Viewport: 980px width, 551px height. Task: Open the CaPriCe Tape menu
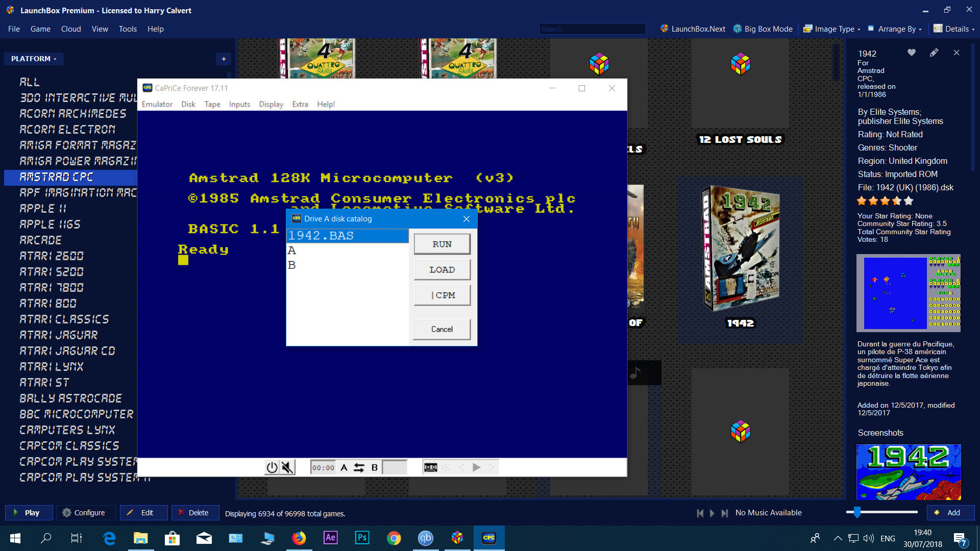(212, 104)
